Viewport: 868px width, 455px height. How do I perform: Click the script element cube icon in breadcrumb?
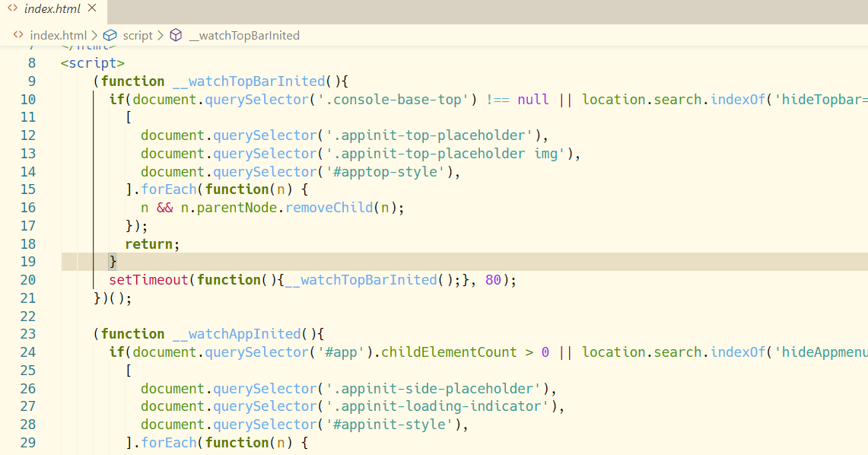tap(110, 36)
